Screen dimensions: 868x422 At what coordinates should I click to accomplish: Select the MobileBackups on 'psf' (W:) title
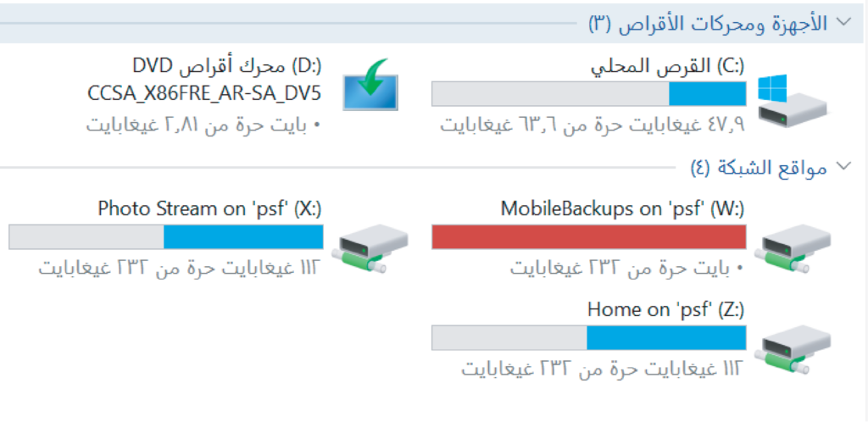pos(623,209)
